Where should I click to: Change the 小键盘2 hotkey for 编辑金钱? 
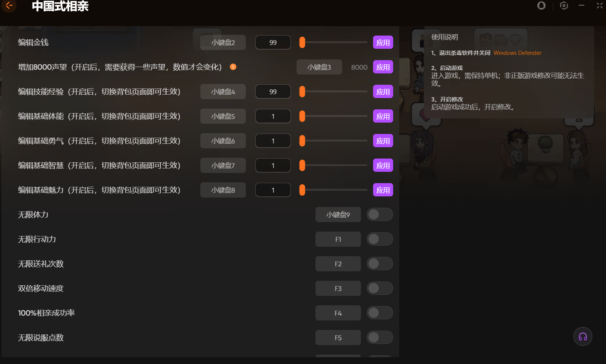(223, 42)
